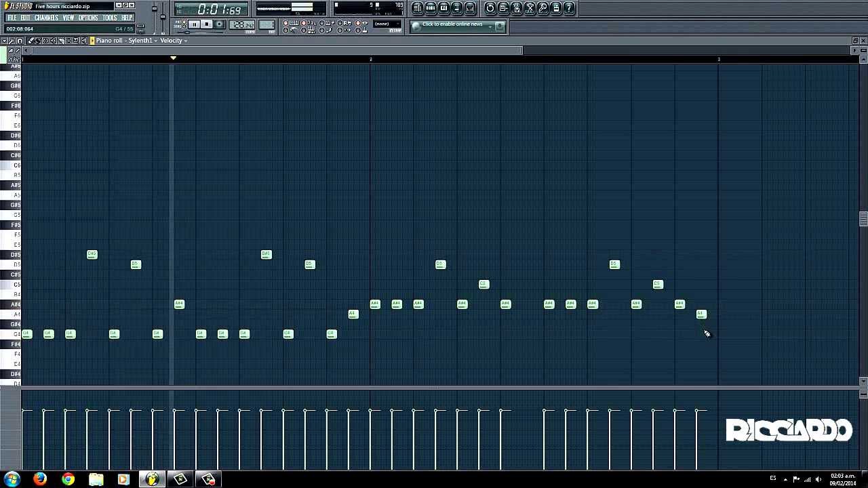This screenshot has height=488, width=868.
Task: Open the VIEW menu
Action: (x=68, y=18)
